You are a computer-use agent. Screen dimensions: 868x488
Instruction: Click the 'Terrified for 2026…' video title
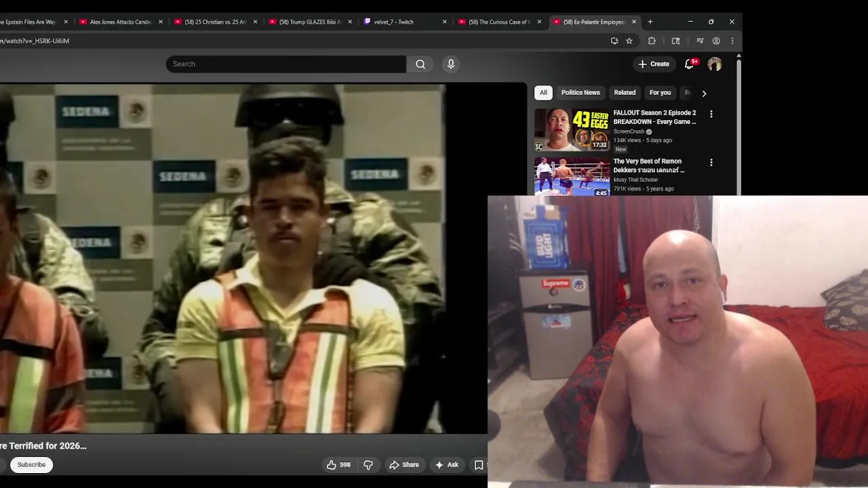pyautogui.click(x=43, y=446)
